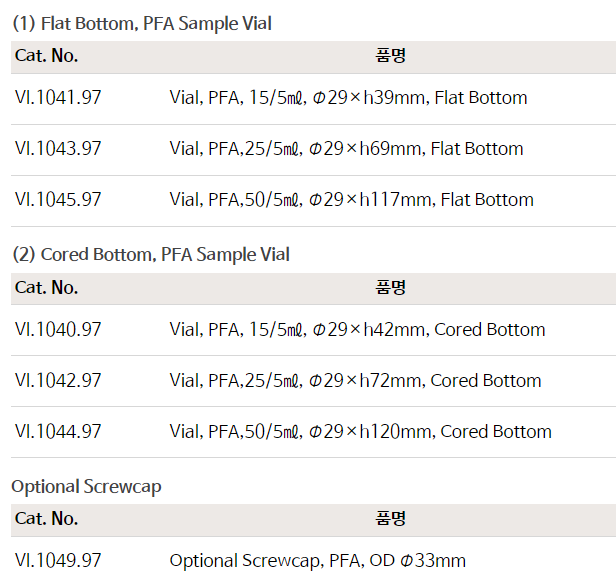Click the 50/5㎖ h117mm Flat Bottom description
The image size is (616, 581).
pyautogui.click(x=351, y=200)
